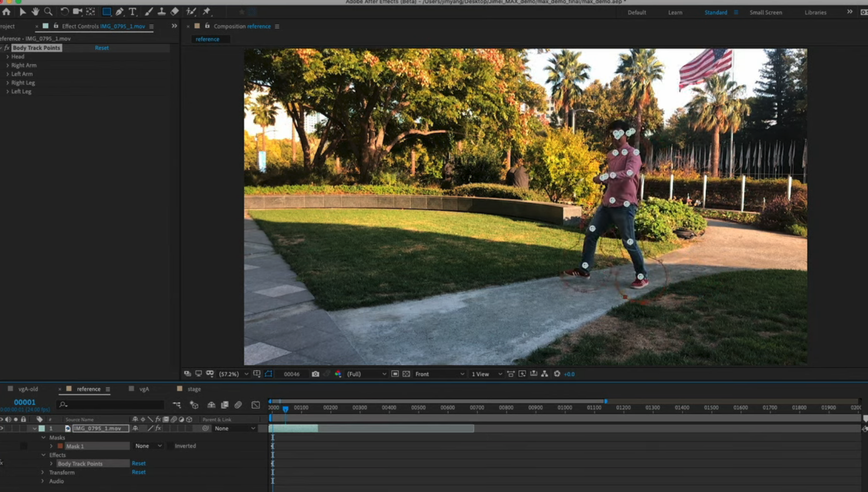Open the Mask 1 mode dropdown set to None
This screenshot has width=868, height=492.
[148, 446]
